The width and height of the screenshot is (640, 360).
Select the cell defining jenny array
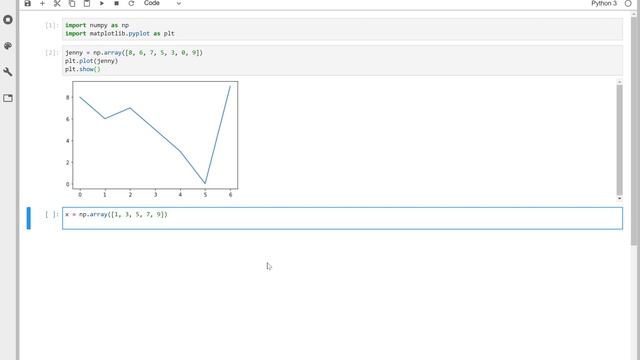(x=342, y=60)
